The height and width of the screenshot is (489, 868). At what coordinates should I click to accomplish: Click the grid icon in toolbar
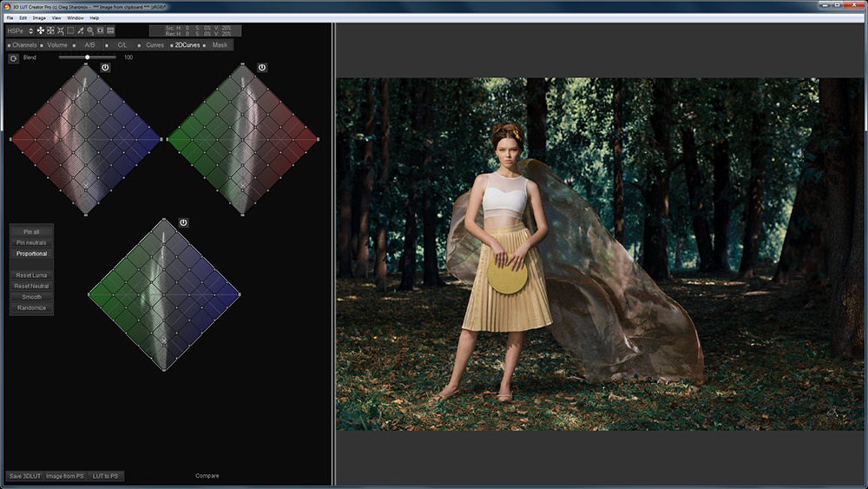tap(110, 30)
